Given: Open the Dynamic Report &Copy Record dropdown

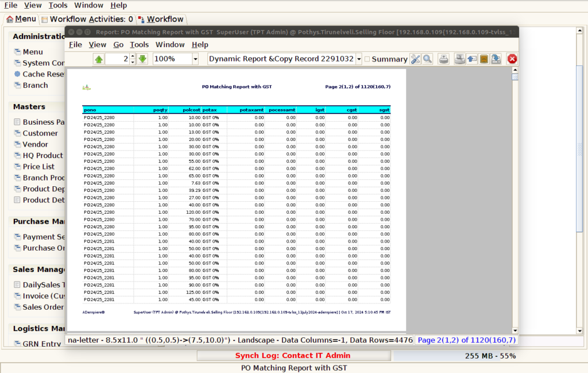Looking at the screenshot, I should pyautogui.click(x=359, y=59).
